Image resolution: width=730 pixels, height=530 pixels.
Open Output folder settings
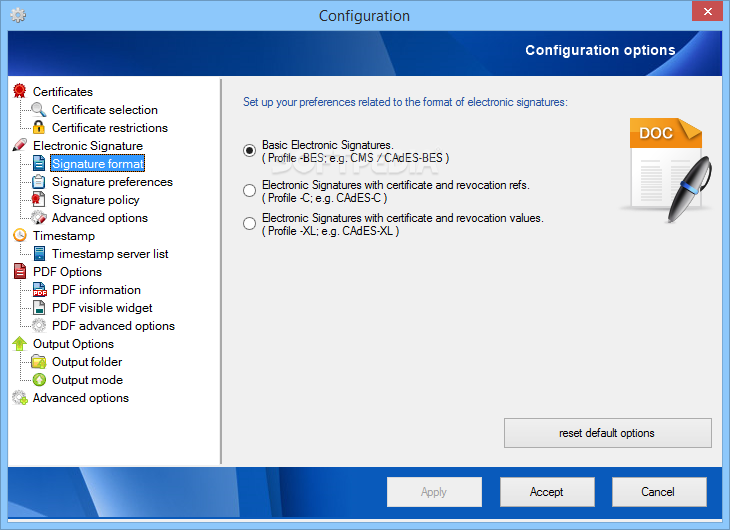point(87,362)
